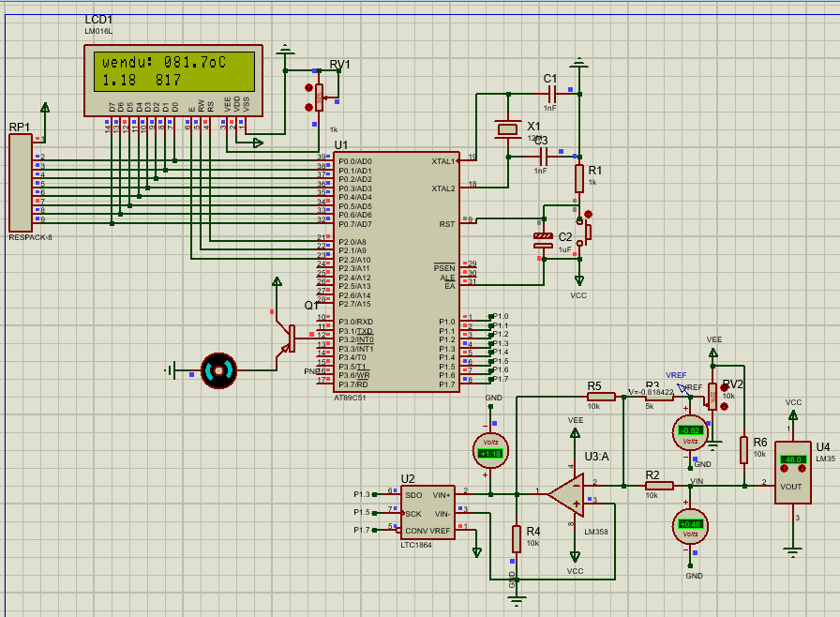Select the X1 crystal oscillator
The height and width of the screenshot is (617, 840).
(x=508, y=129)
